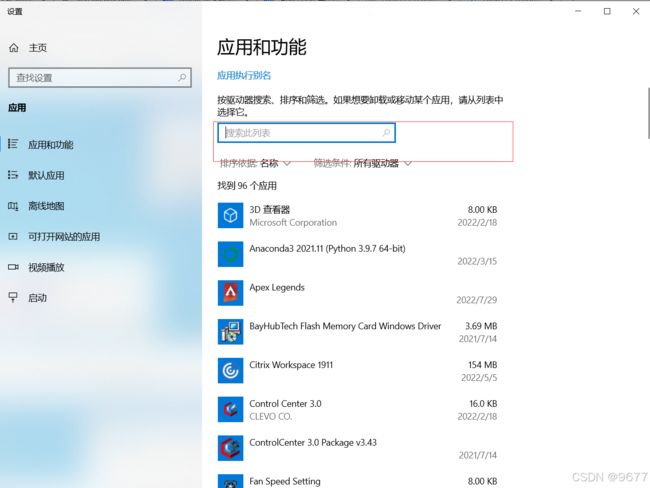Screen dimensions: 650x488
Task: Select the Citrix Workspace 1911 entry
Action: click(x=357, y=370)
